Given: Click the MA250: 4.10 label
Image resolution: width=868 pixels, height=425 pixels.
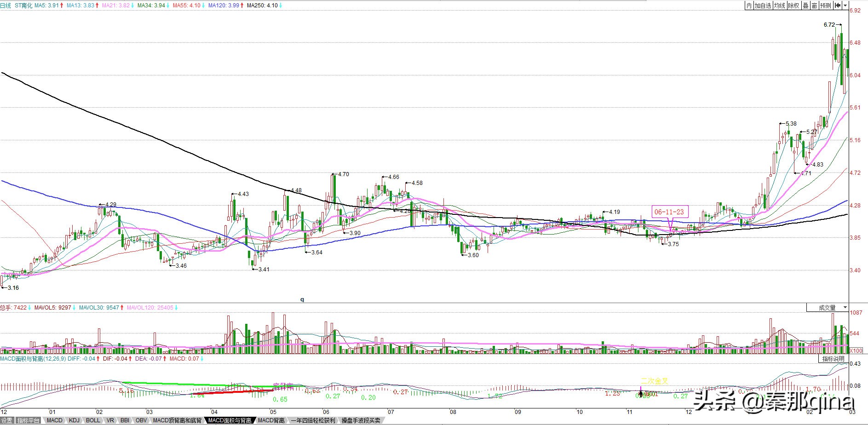Looking at the screenshot, I should tap(262, 6).
